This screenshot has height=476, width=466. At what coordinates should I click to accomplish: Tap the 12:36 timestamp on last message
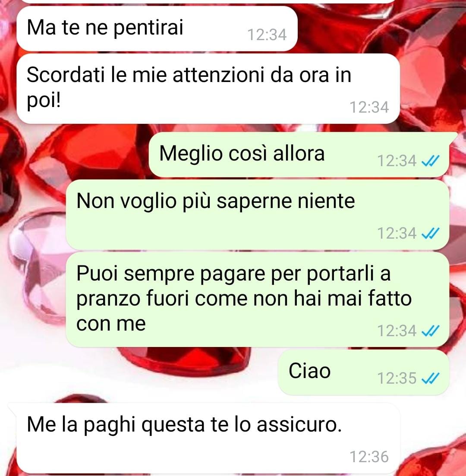(369, 457)
